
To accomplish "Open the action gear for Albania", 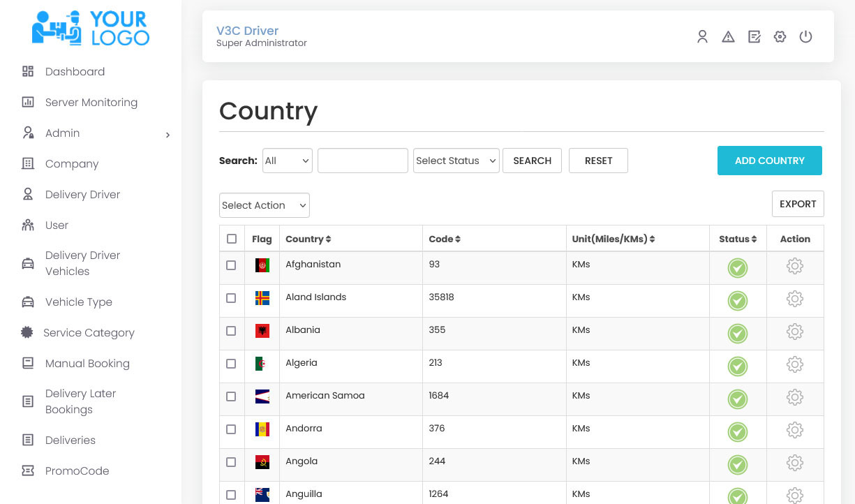I will pyautogui.click(x=795, y=332).
